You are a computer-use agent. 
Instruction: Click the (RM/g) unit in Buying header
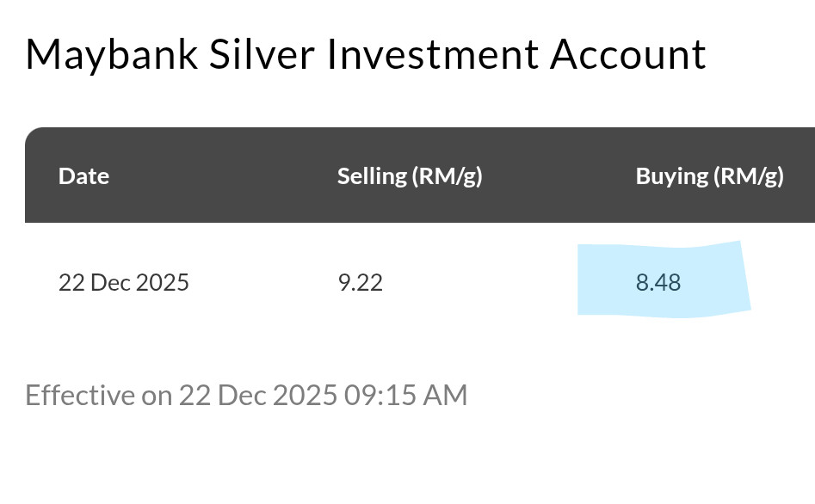pyautogui.click(x=748, y=176)
